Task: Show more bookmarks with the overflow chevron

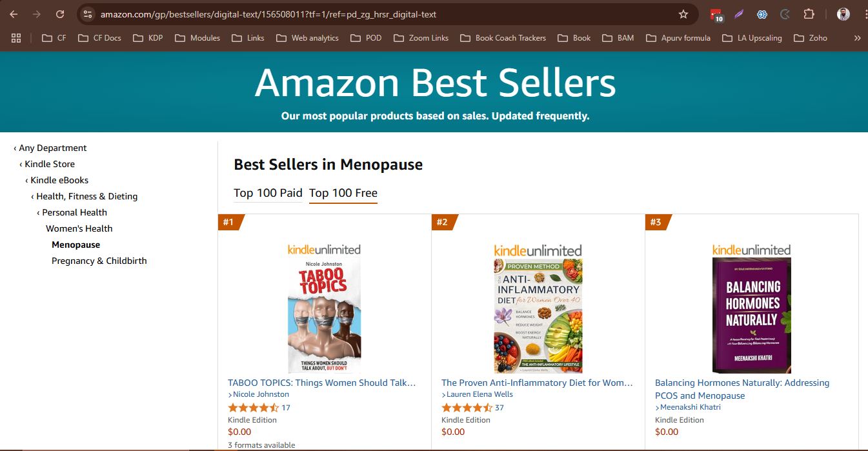Action: (857, 38)
